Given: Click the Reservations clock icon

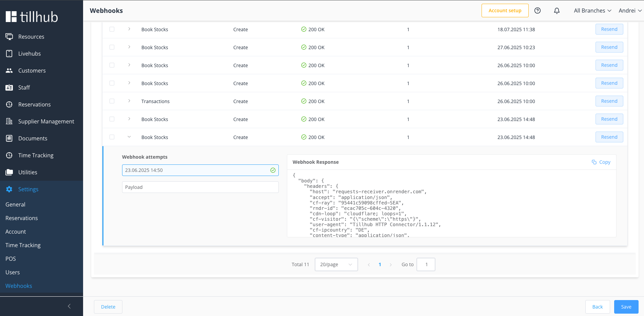Looking at the screenshot, I should click(9, 104).
